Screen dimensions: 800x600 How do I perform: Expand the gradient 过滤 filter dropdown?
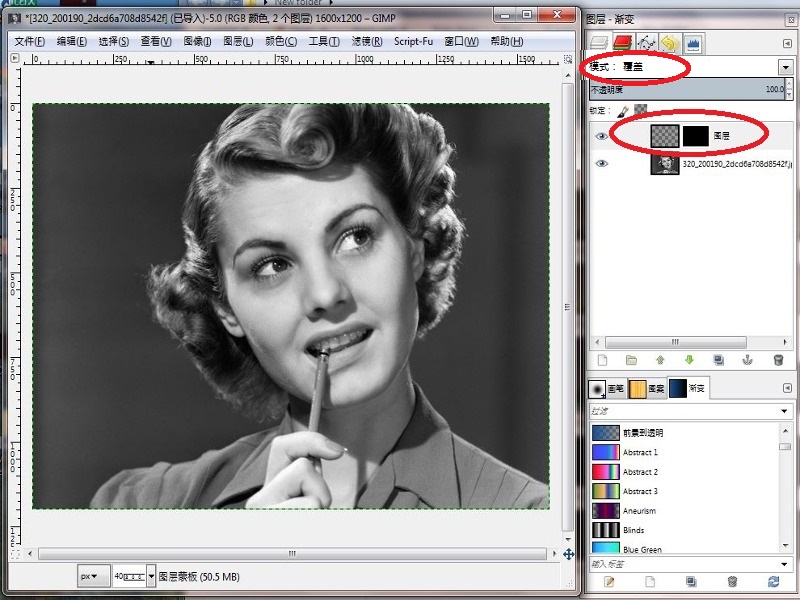click(785, 411)
